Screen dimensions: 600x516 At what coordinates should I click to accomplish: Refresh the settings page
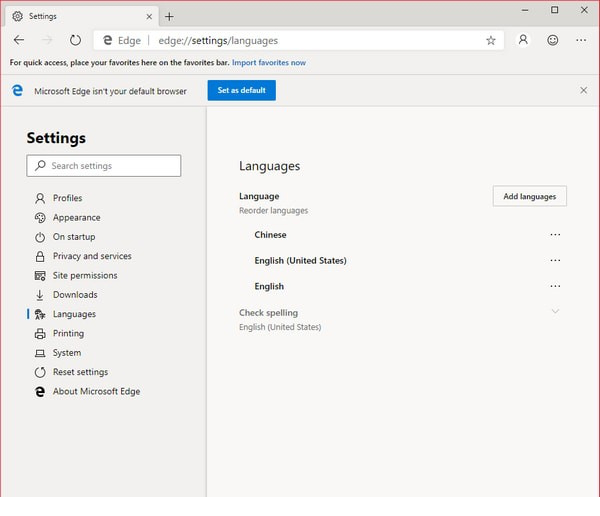[x=75, y=40]
